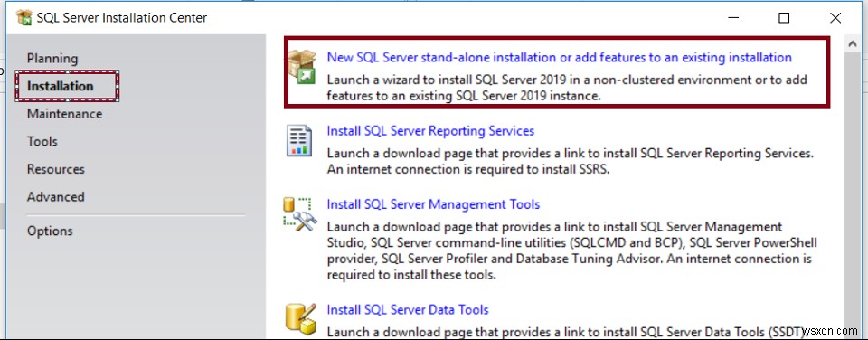The width and height of the screenshot is (868, 340).
Task: Close the SQL Server Installation Center window
Action: (835, 18)
